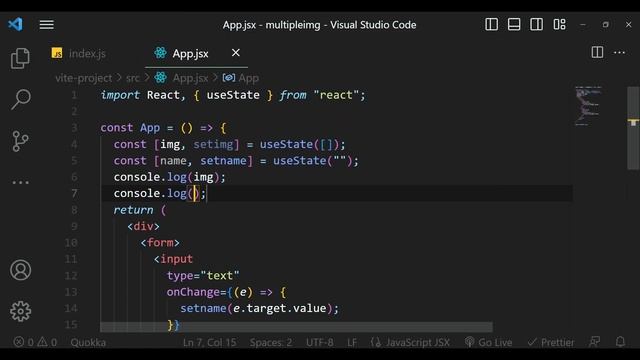Close the App.jsx tab
The width and height of the screenshot is (640, 360).
[236, 53]
